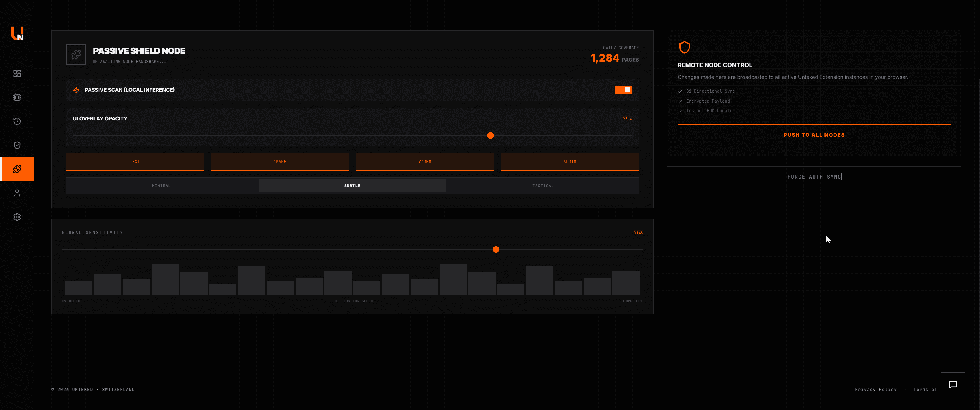Open the user profile icon in sidebar
The width and height of the screenshot is (980, 410).
pyautogui.click(x=17, y=193)
